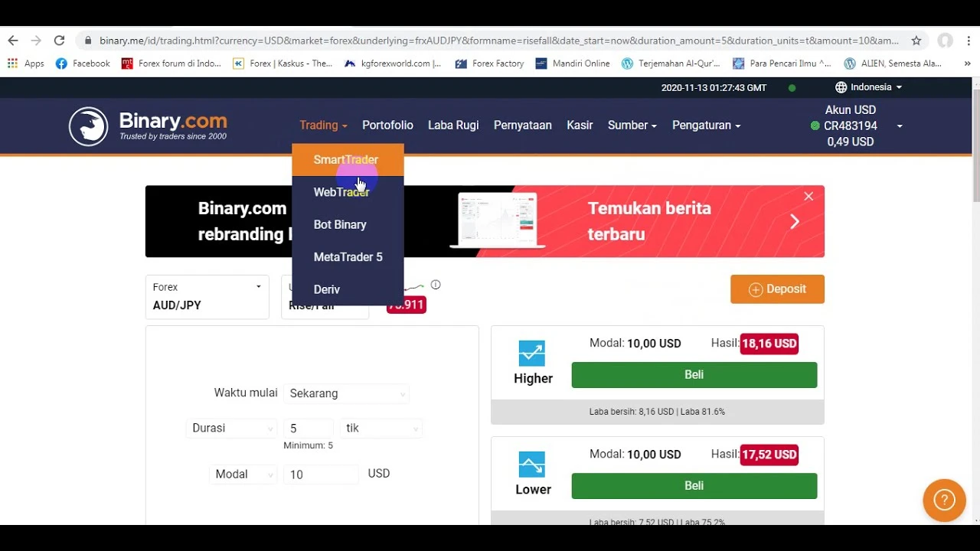
Task: Edit the duration amount field
Action: point(309,429)
